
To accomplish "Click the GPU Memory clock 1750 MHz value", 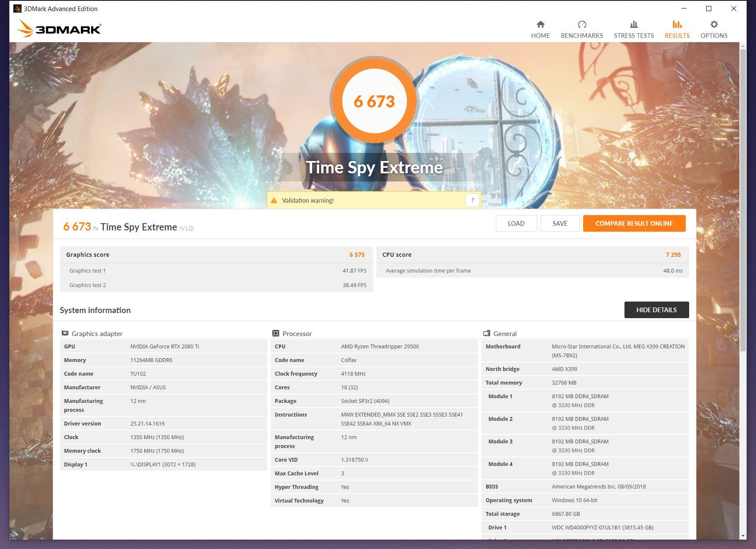I will 157,451.
